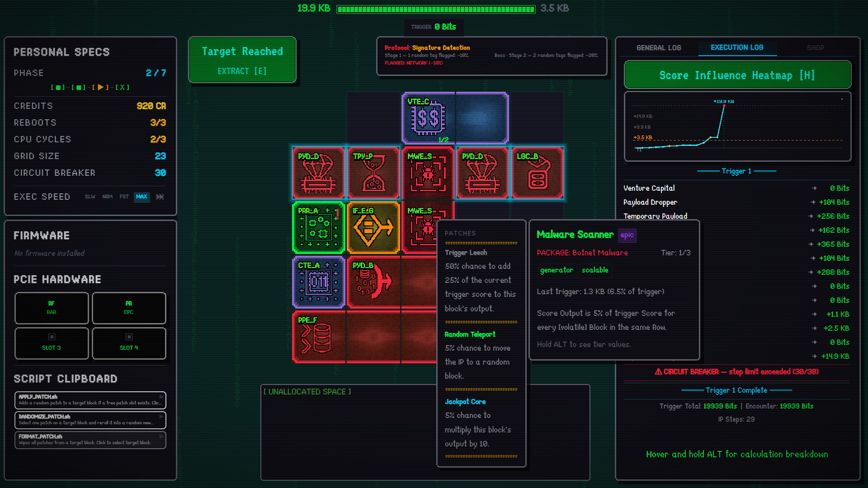Open the Shop tab
The width and height of the screenshot is (868, 488).
815,48
